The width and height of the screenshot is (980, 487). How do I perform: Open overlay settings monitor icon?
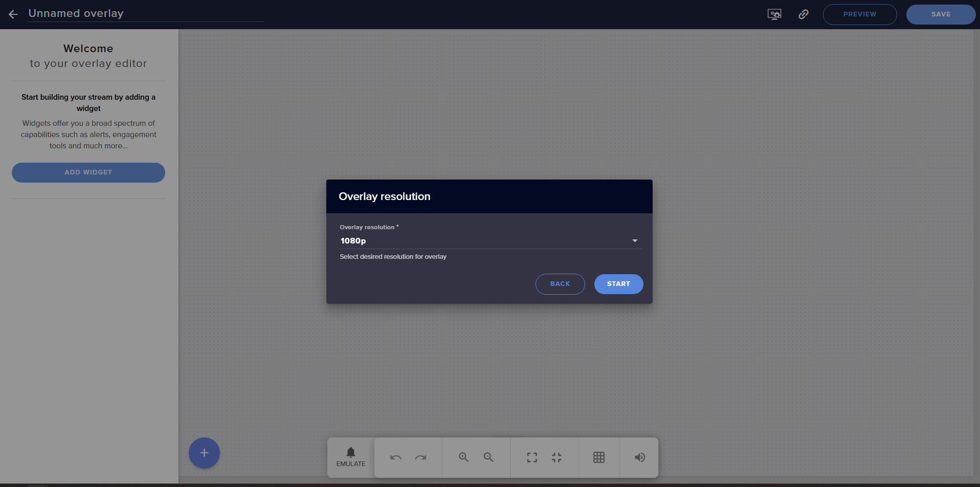[774, 14]
